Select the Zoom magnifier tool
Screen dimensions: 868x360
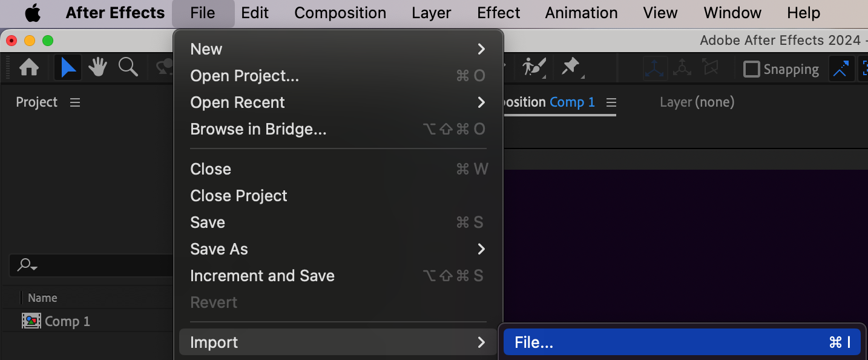pyautogui.click(x=128, y=67)
